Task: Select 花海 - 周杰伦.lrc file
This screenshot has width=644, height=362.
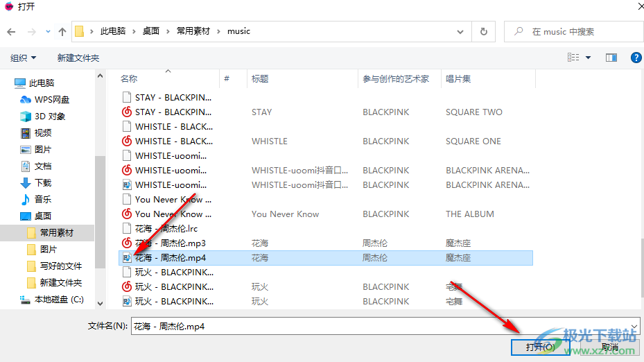Action: point(166,229)
